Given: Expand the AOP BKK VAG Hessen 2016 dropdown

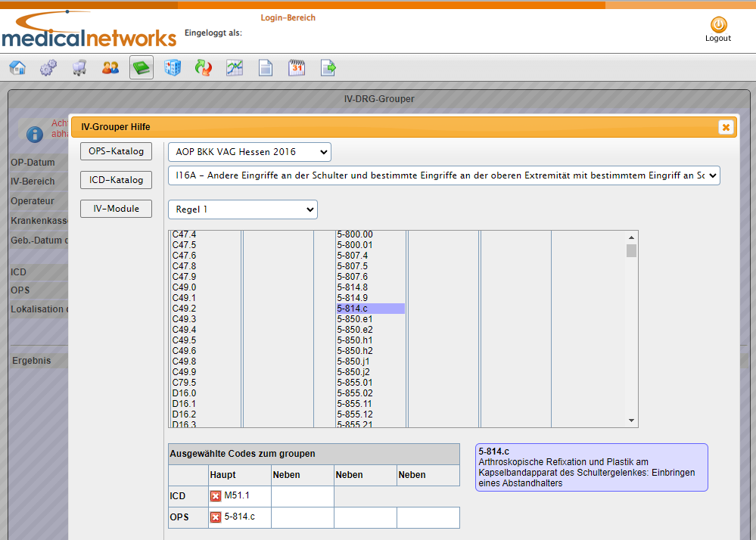Looking at the screenshot, I should (x=250, y=152).
